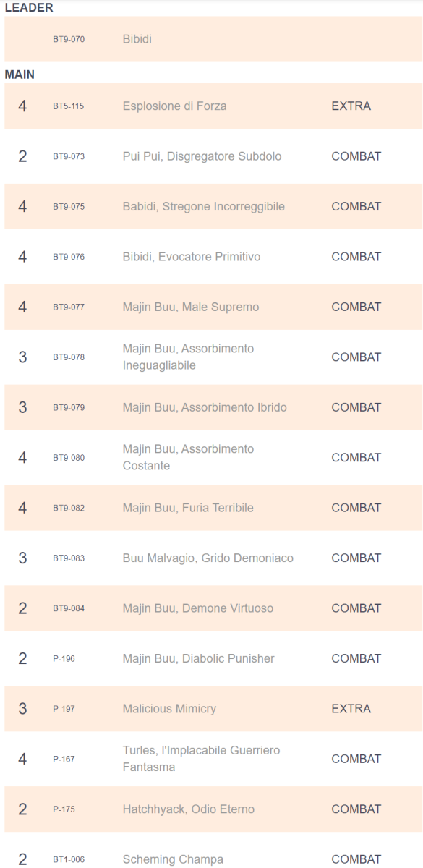Image resolution: width=423 pixels, height=868 pixels.
Task: Open Majin Buu, Demone Virtuoso
Action: click(x=197, y=609)
